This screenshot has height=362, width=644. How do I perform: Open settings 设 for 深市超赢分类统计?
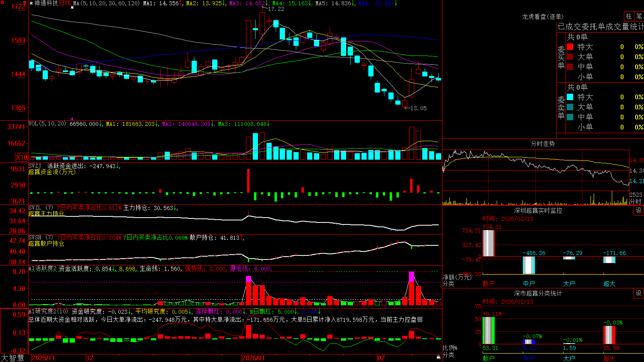[639, 293]
